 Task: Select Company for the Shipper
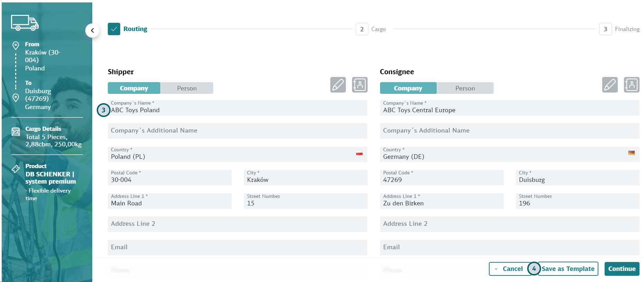point(134,88)
